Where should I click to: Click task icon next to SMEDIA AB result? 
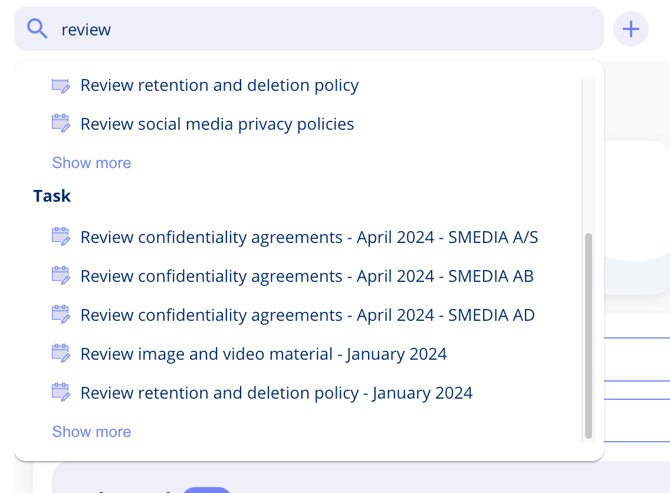coord(61,276)
